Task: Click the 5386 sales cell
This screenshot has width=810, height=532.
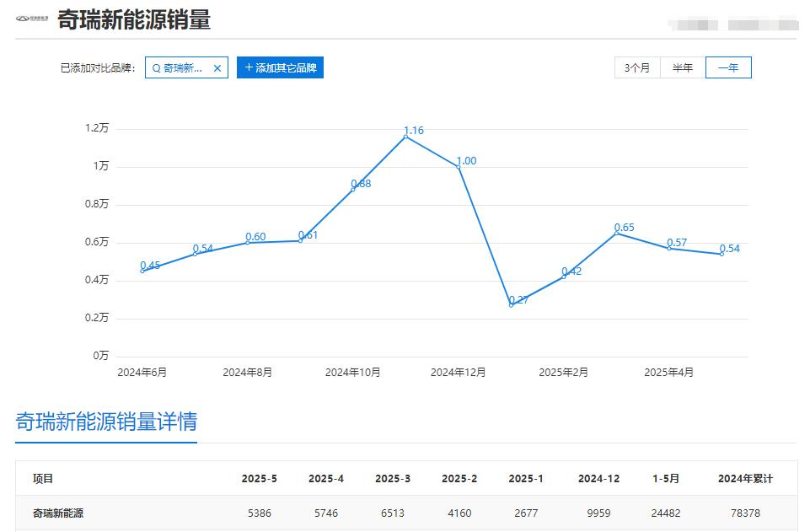Action: (260, 513)
